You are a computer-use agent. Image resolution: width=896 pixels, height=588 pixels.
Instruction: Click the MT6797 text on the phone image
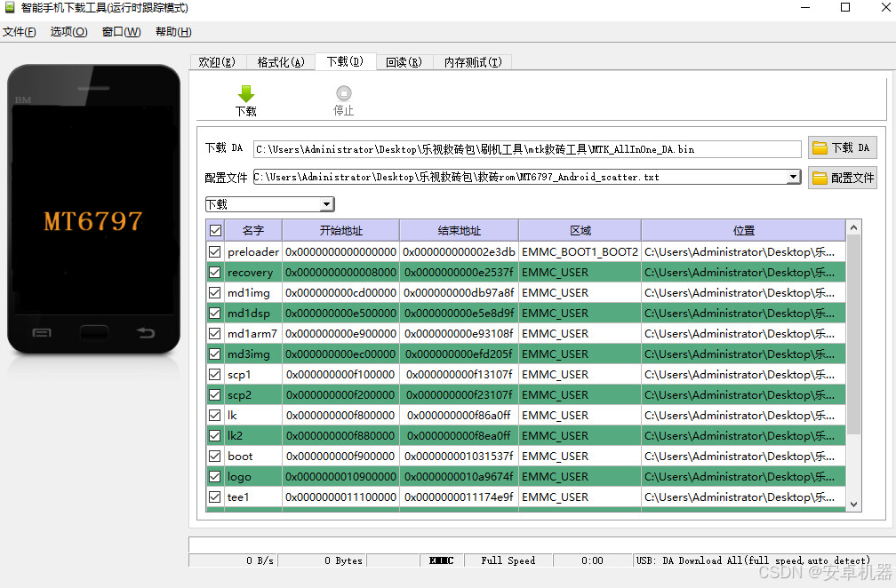pyautogui.click(x=93, y=221)
